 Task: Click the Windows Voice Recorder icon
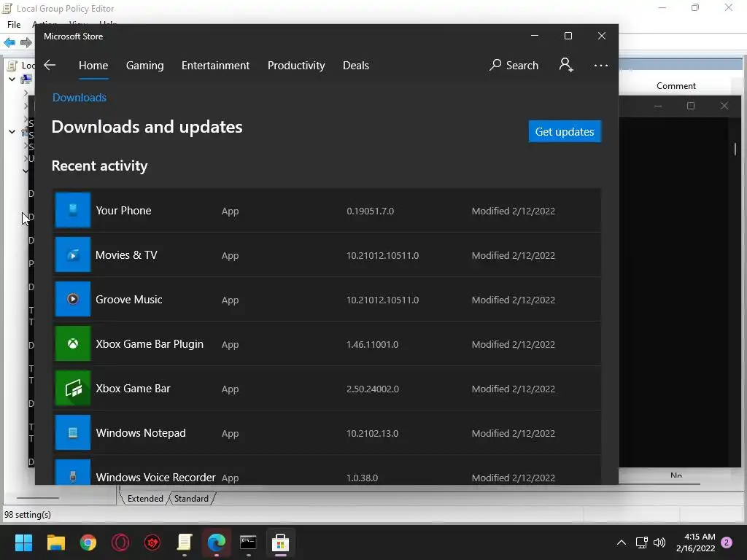coord(73,472)
